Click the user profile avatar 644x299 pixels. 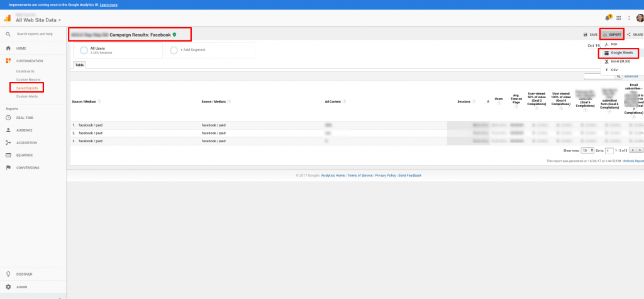point(640,18)
